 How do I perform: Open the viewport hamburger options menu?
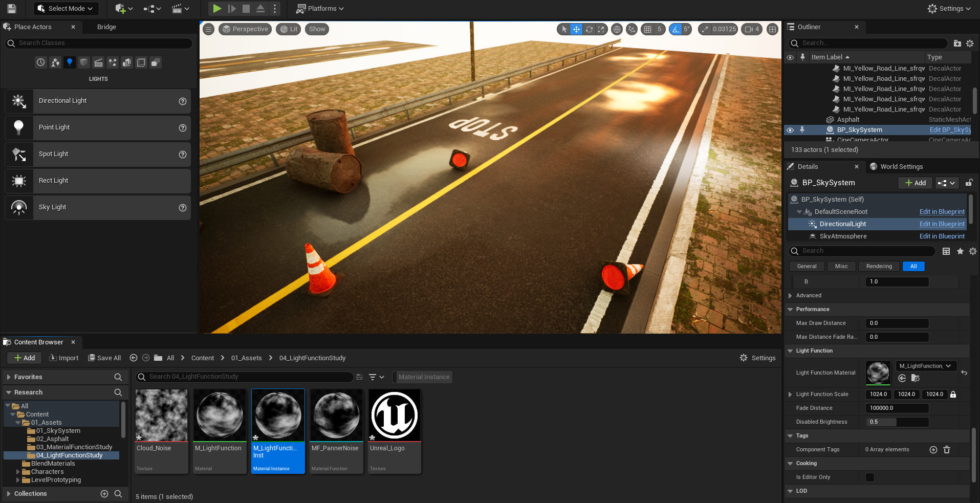point(209,29)
